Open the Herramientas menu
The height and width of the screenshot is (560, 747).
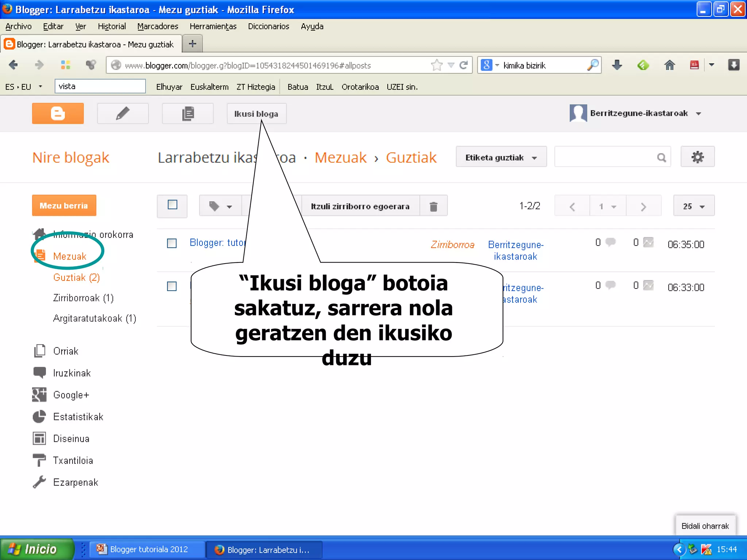click(213, 26)
